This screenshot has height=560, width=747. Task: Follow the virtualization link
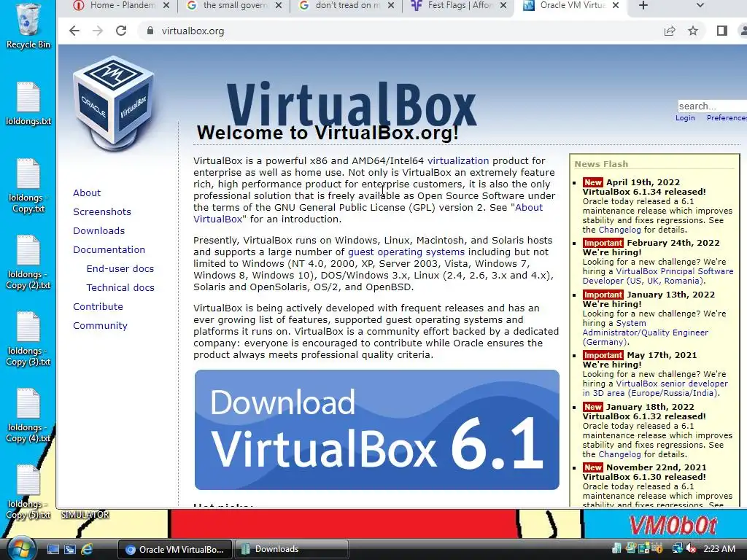[x=458, y=161]
